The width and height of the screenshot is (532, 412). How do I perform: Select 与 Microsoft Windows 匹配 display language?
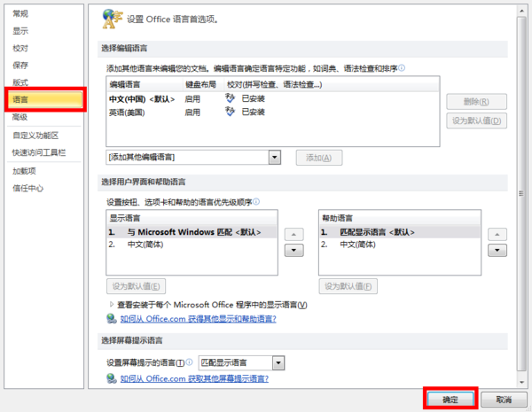click(x=192, y=232)
